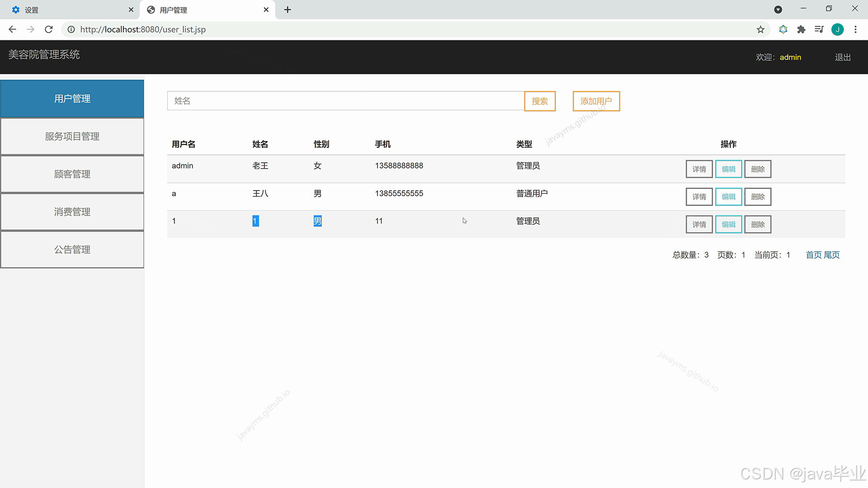The width and height of the screenshot is (868, 488).
Task: Click the browser back arrow
Action: (x=13, y=29)
